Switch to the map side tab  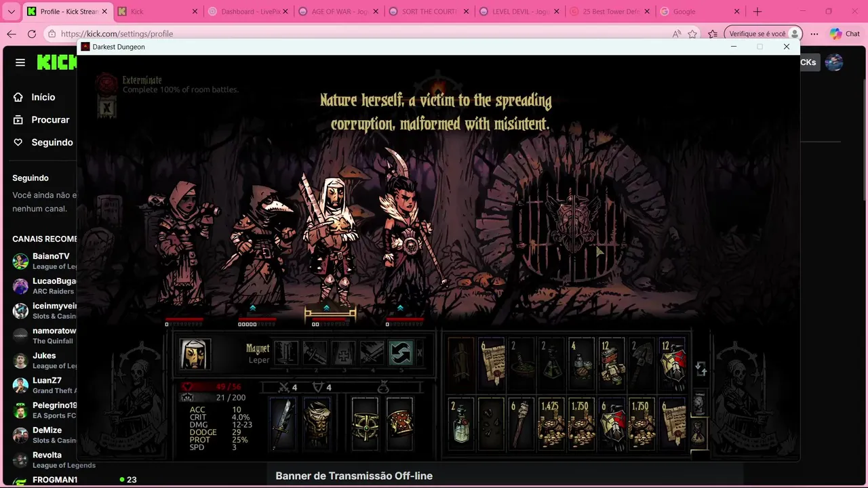(698, 403)
